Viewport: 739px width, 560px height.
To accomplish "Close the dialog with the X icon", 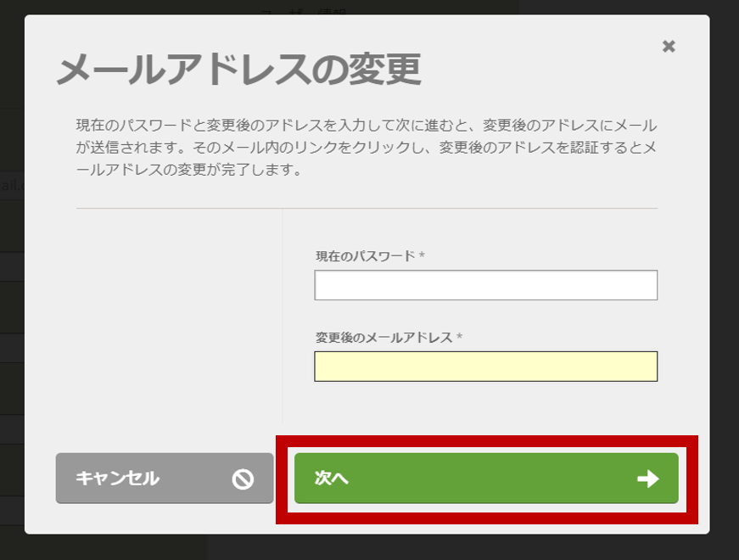I will (x=669, y=47).
